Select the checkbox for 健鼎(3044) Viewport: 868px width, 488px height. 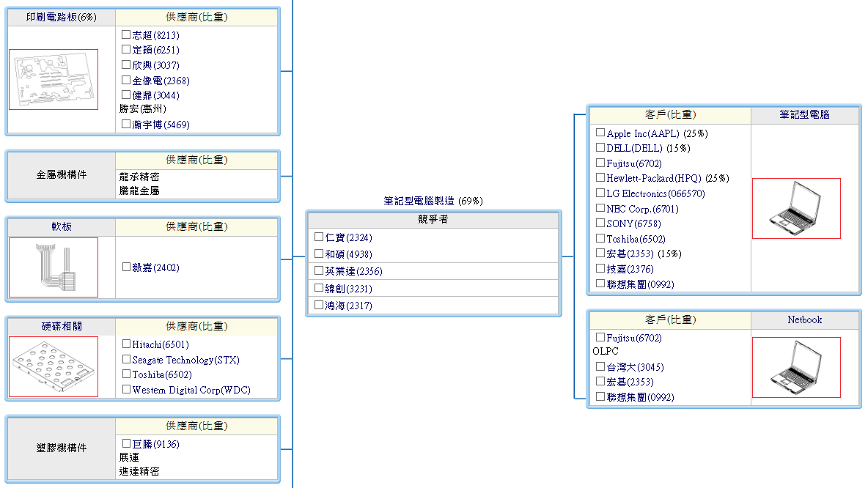(126, 95)
